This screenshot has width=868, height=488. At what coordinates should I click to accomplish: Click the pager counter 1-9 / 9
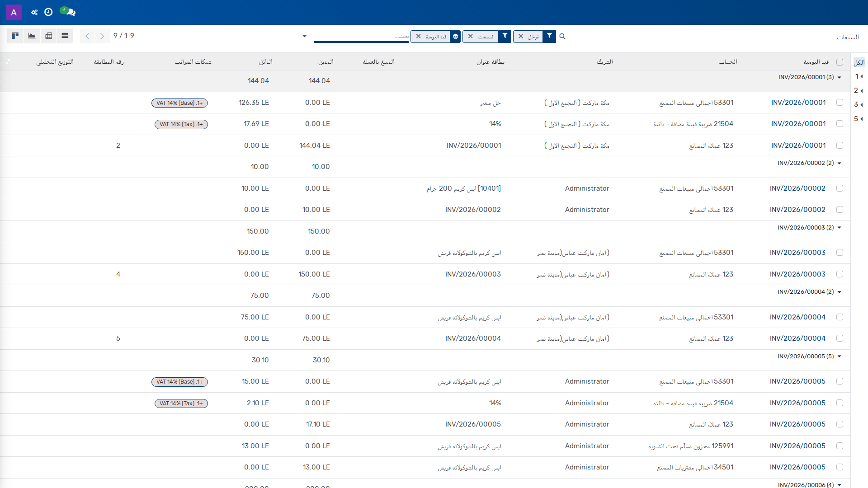tap(124, 36)
